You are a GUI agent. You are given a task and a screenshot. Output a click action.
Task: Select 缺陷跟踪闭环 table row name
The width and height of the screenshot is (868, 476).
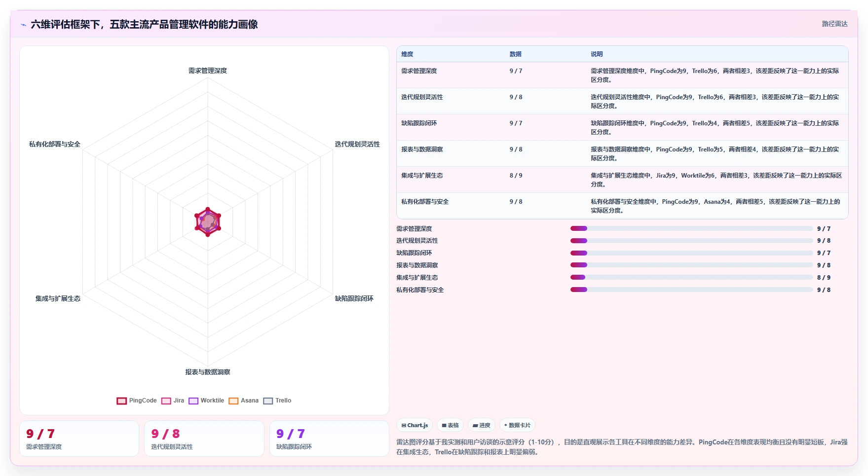pyautogui.click(x=419, y=123)
